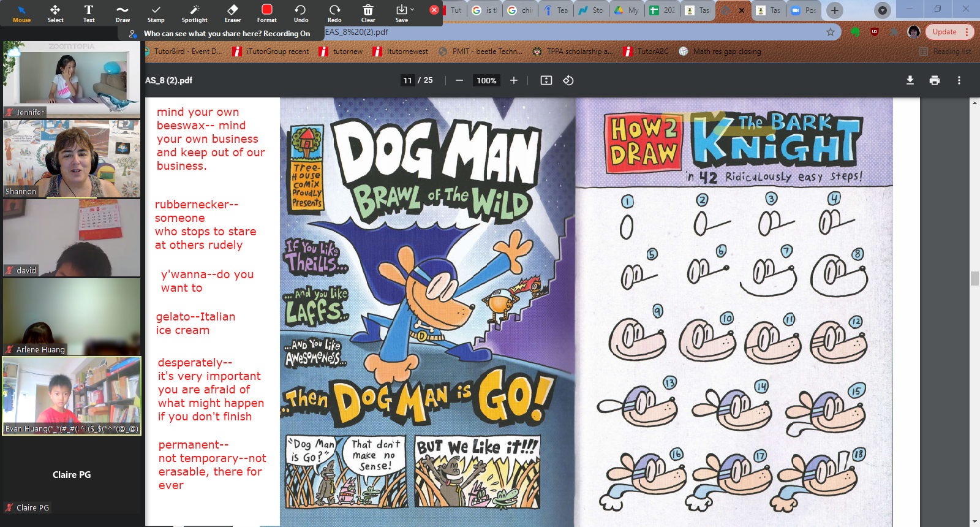The width and height of the screenshot is (980, 527).
Task: Turn on the Spotlight tool
Action: point(195,13)
